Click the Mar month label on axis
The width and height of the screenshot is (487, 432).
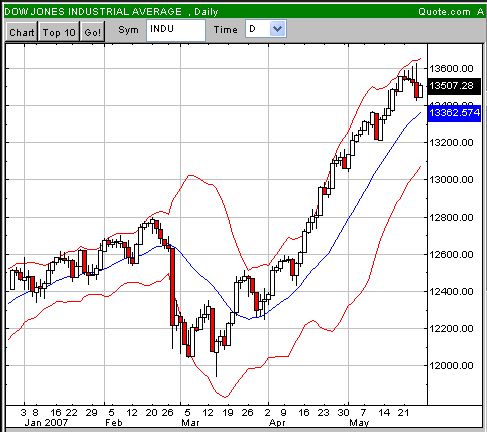click(190, 423)
